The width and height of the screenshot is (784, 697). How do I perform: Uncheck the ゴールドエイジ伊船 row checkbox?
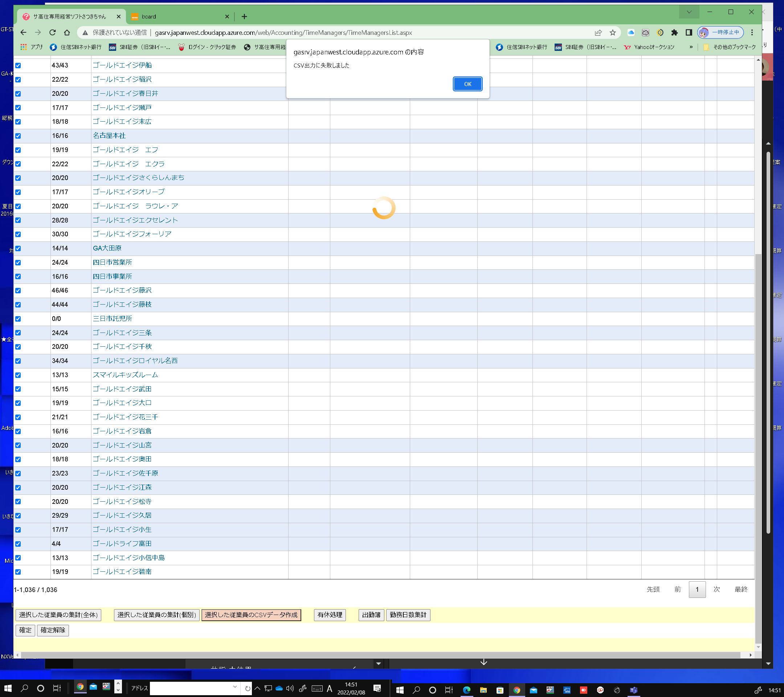click(18, 66)
